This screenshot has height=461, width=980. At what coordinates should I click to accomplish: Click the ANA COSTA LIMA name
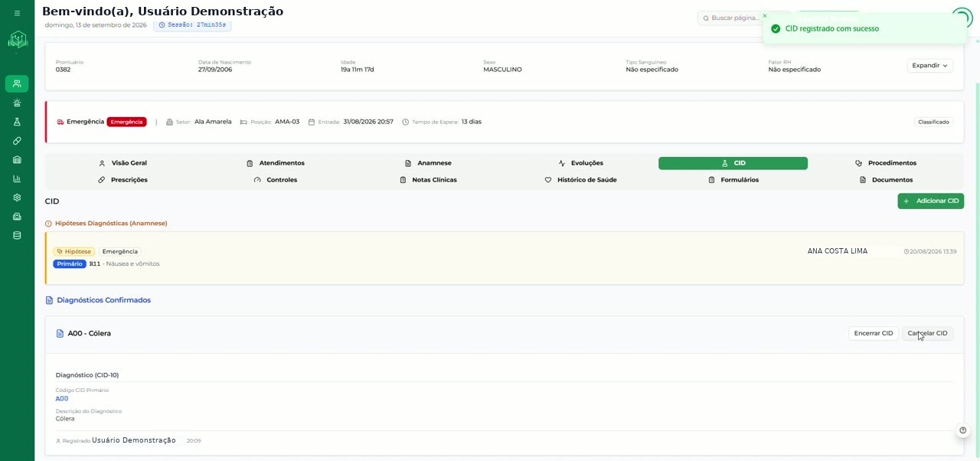(x=838, y=251)
